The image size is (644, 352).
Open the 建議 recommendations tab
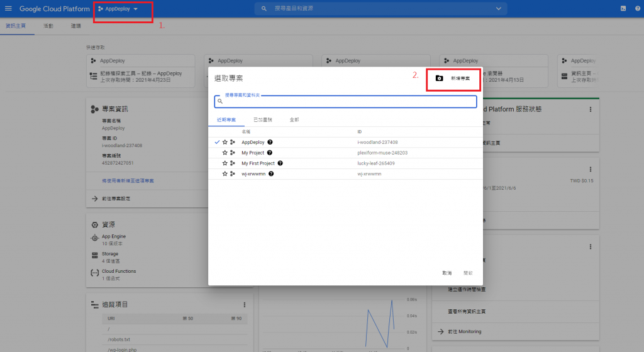click(76, 26)
